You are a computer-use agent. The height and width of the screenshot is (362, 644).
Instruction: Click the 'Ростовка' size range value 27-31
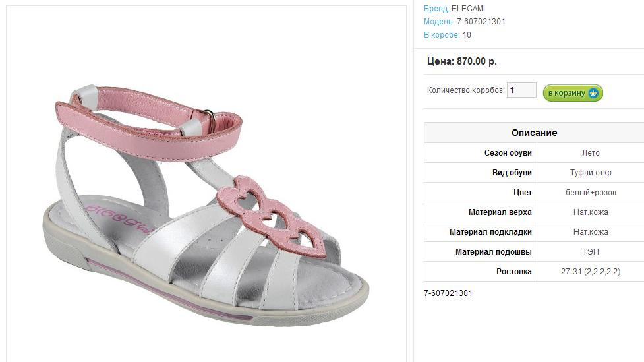tap(591, 272)
